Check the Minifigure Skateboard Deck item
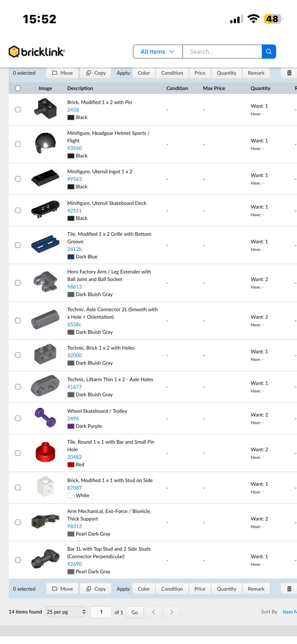Screen dimensions: 297x644 pos(18,211)
